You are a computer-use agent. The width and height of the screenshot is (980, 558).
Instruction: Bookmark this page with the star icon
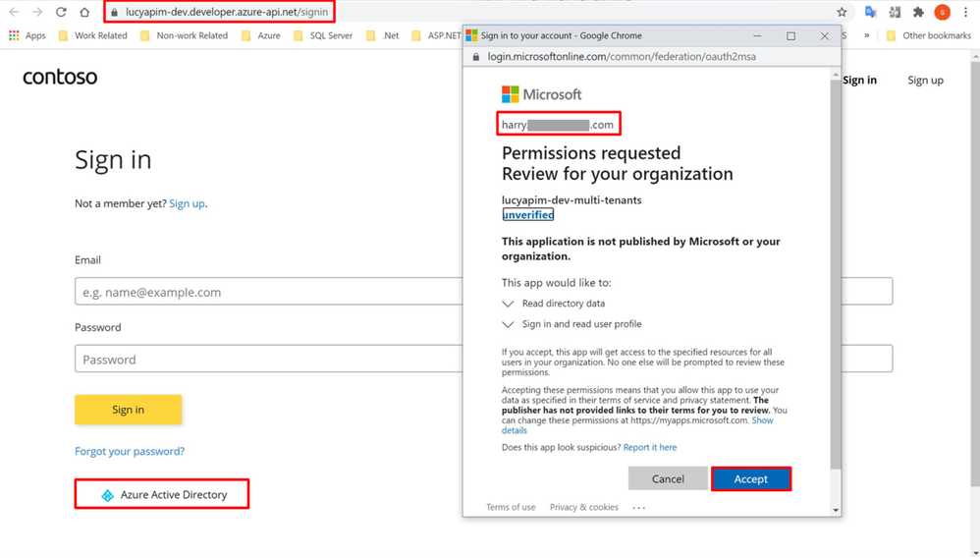pos(842,12)
